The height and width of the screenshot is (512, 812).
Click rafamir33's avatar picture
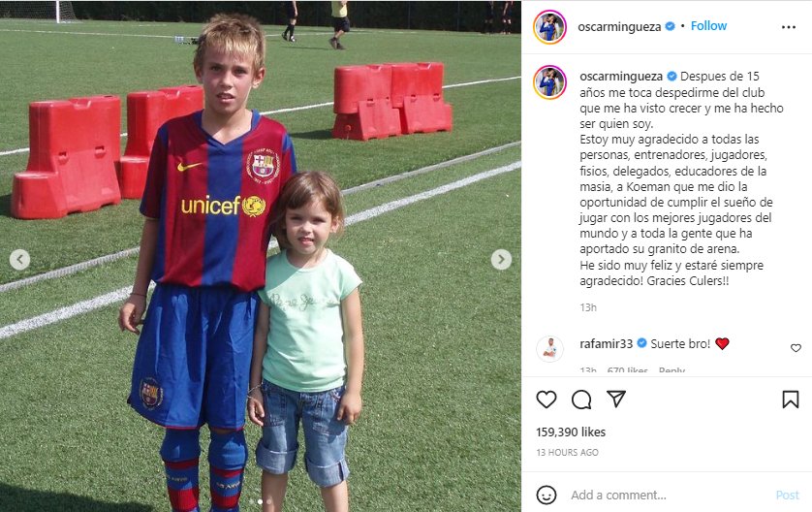pos(550,348)
